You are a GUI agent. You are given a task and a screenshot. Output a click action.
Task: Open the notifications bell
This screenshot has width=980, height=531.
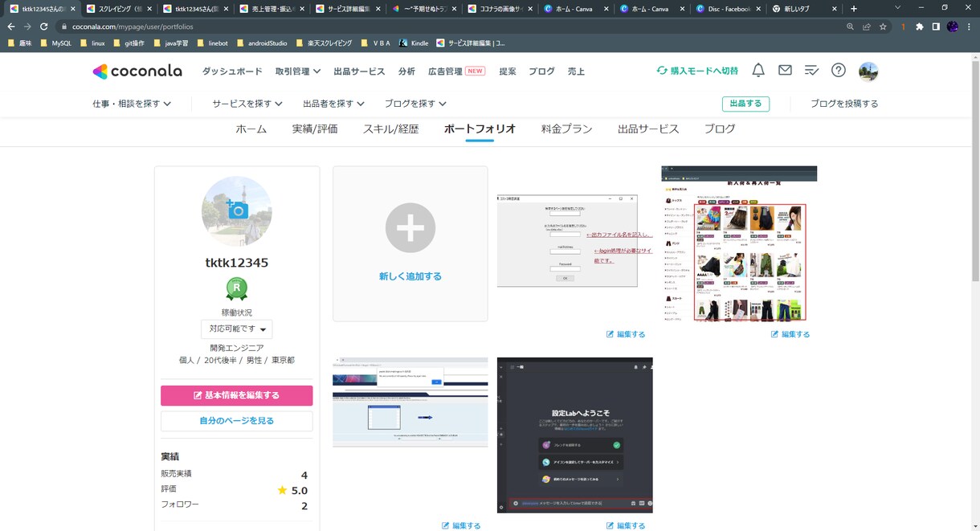[x=758, y=71]
